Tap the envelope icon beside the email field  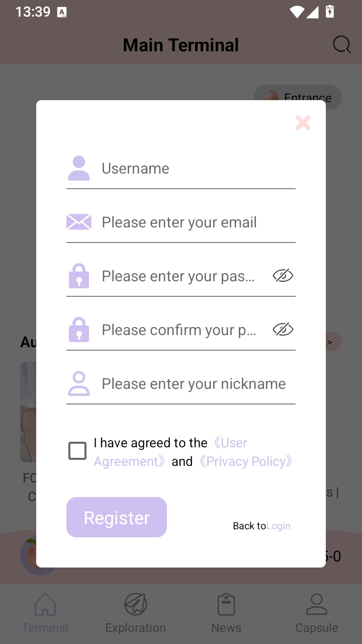coord(79,222)
